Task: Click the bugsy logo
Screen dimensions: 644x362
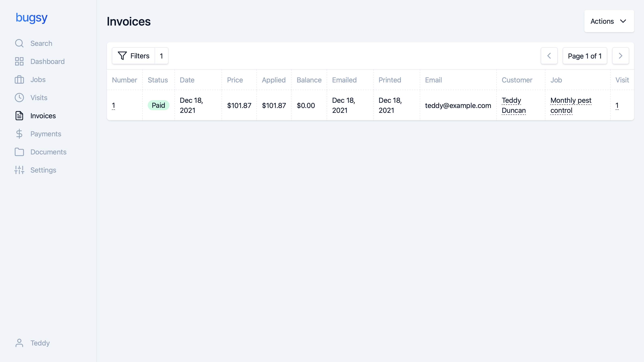Action: 32,18
